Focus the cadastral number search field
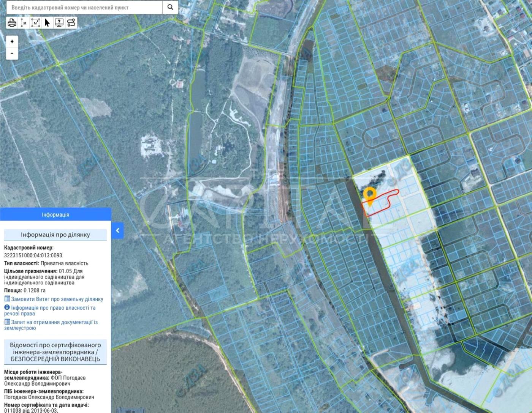532x413 pixels. tap(84, 7)
